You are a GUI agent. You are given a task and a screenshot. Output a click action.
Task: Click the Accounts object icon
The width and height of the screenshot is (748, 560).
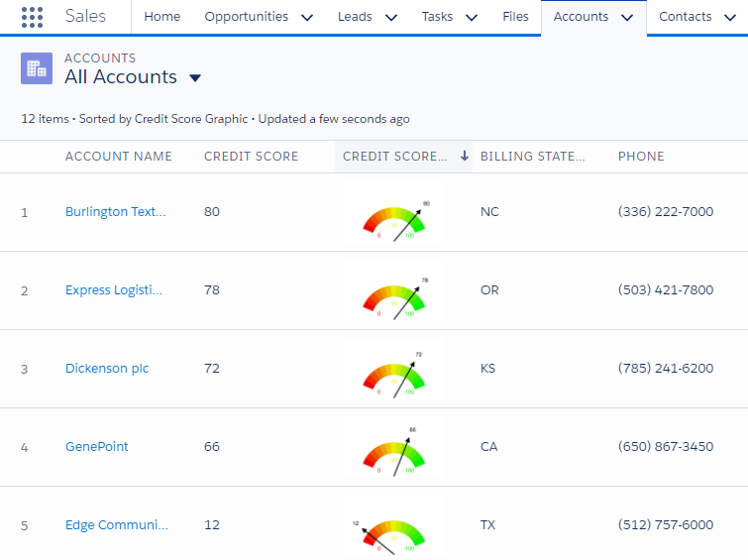coord(37,68)
